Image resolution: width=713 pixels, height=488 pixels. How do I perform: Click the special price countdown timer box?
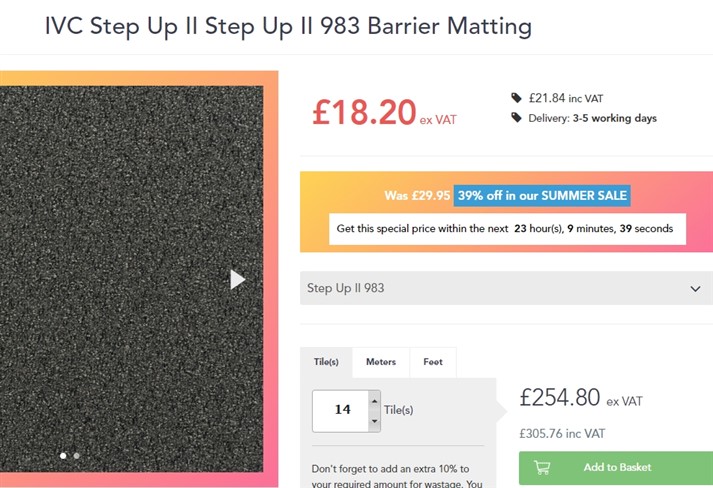pos(505,229)
